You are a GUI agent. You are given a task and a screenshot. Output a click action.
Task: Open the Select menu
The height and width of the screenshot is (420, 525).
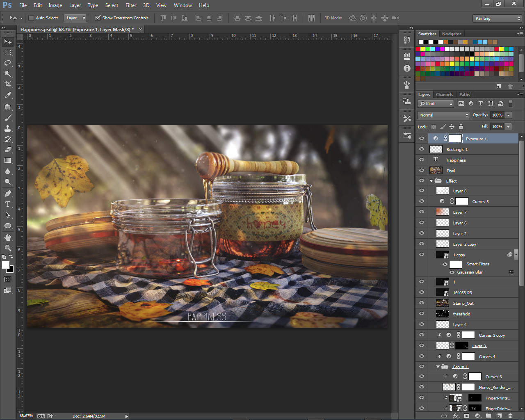tap(112, 5)
